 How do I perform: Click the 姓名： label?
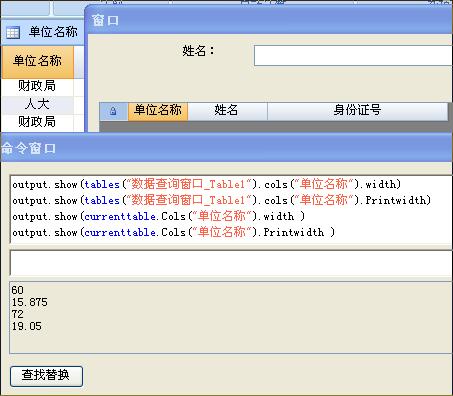coord(199,51)
